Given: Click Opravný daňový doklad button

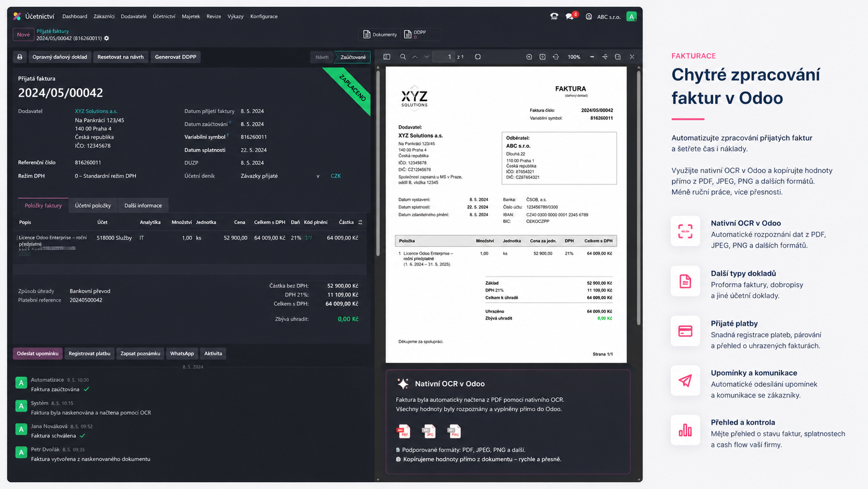Looking at the screenshot, I should (60, 57).
